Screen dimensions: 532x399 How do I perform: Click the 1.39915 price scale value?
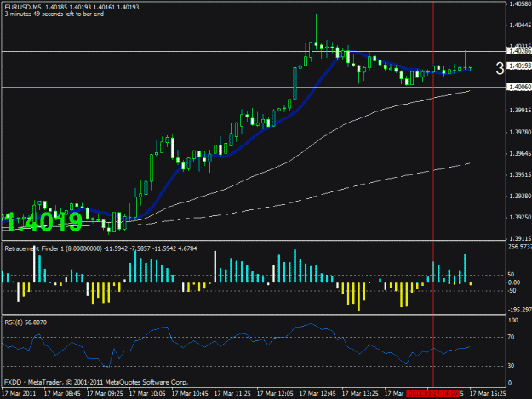[x=520, y=111]
